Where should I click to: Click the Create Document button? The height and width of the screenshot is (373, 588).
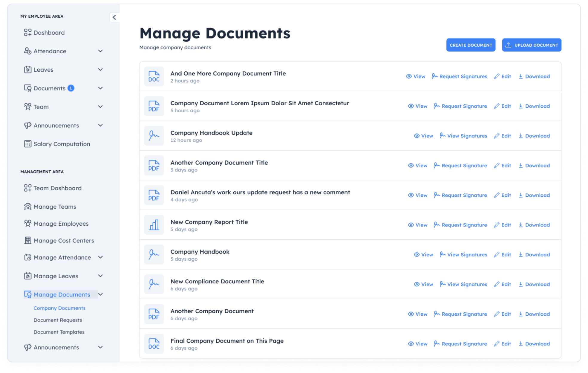pyautogui.click(x=471, y=45)
